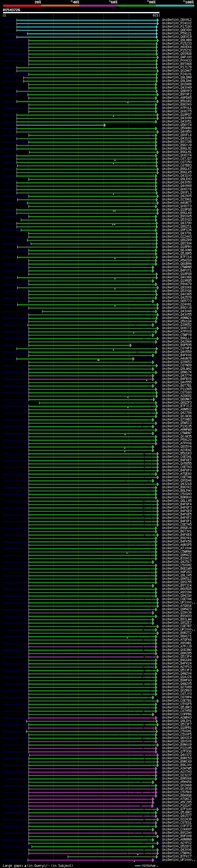
Task: Select the label UniRef100_Q18PQ7
Action: point(177,115)
